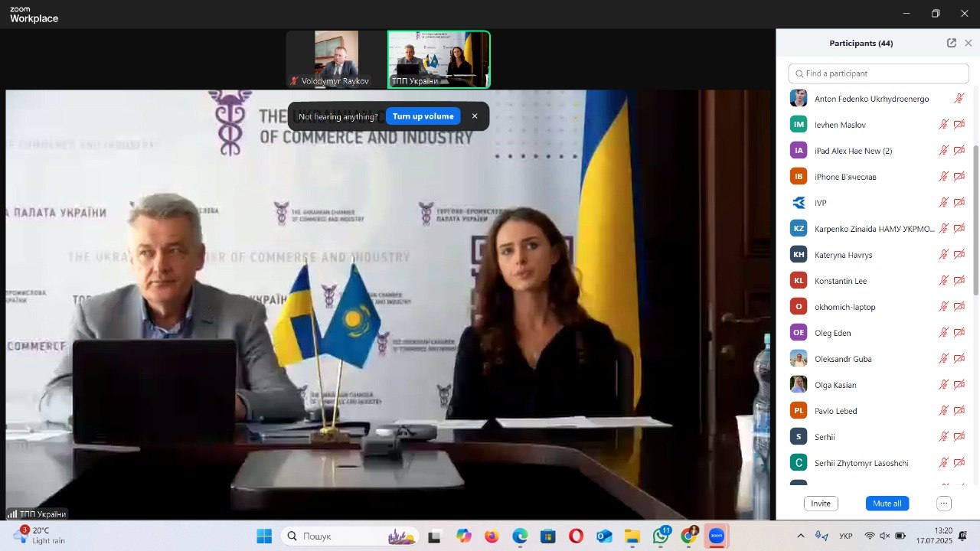
Task: Click muted mic icon for Karpenko Zinaida
Action: pyautogui.click(x=943, y=229)
